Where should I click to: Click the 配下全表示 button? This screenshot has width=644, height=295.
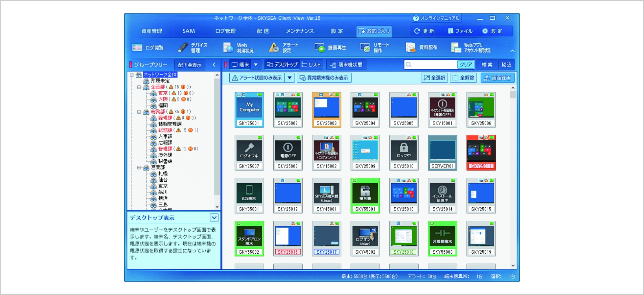(x=190, y=65)
